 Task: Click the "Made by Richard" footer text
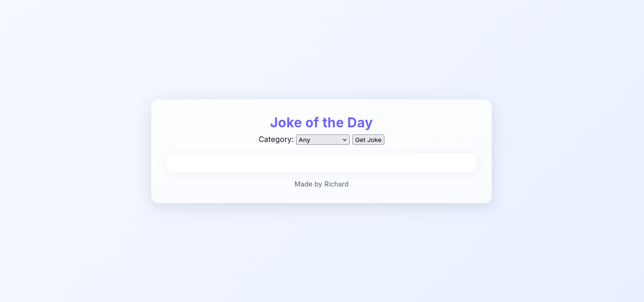[x=322, y=184]
